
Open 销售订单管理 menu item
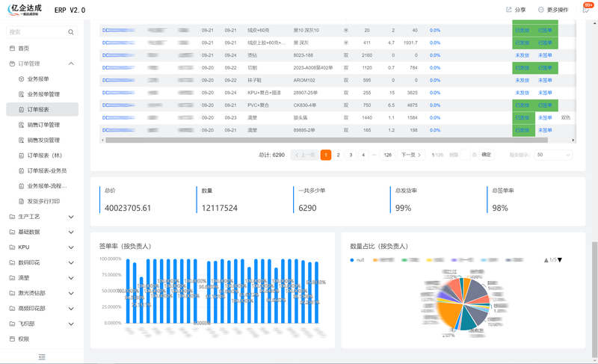click(43, 125)
